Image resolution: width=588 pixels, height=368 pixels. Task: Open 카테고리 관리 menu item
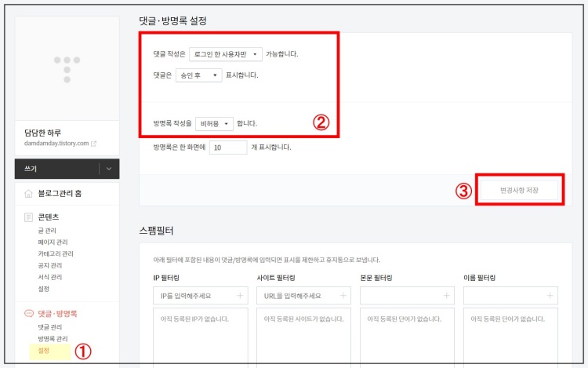(56, 254)
